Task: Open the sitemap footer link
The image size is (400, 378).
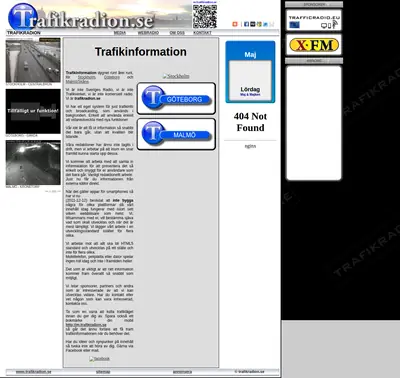Action: (103, 372)
